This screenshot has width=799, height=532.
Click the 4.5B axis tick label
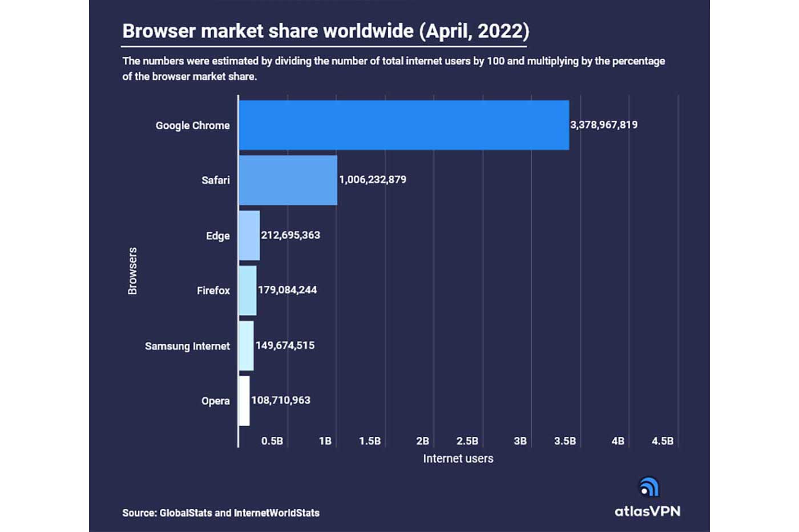663,441
